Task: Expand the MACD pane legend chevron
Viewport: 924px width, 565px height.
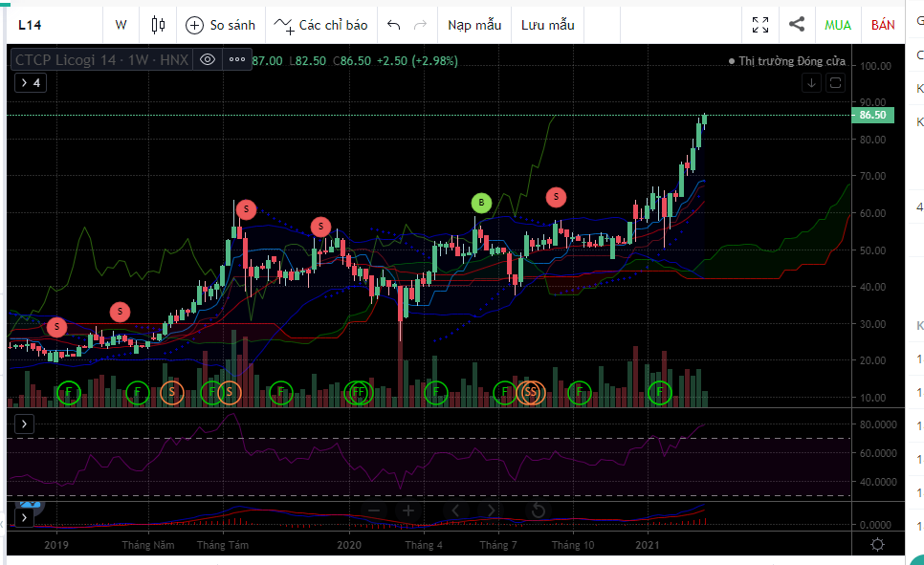Action: [24, 518]
